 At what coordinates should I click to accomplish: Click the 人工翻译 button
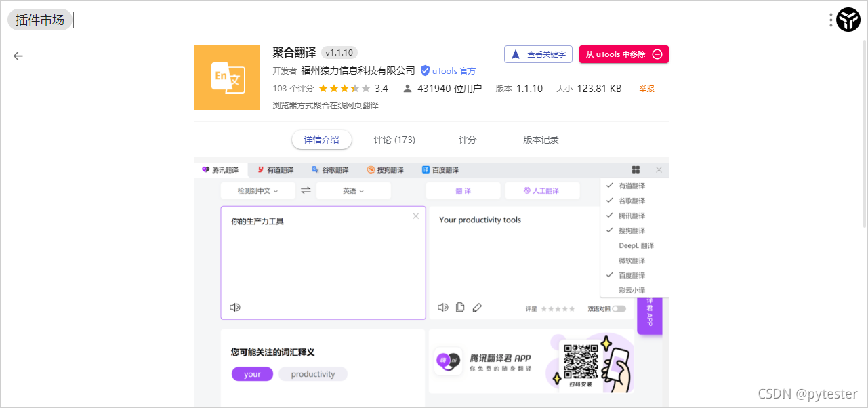[542, 191]
